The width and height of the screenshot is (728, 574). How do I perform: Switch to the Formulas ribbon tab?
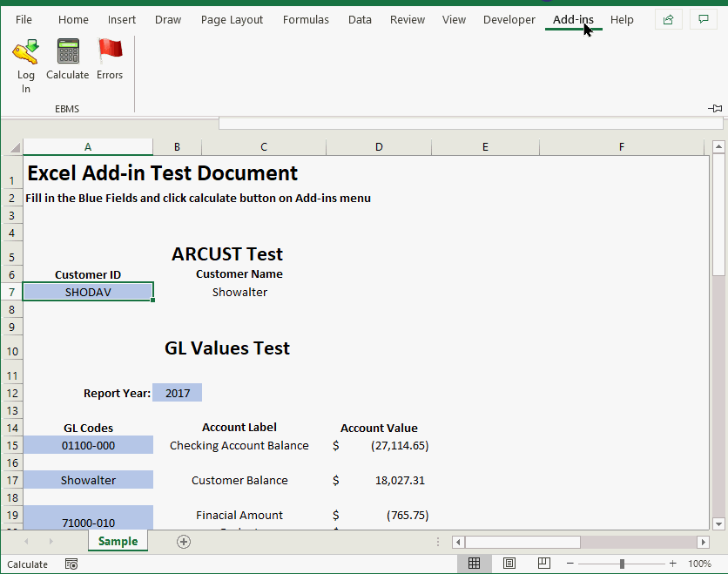306,19
